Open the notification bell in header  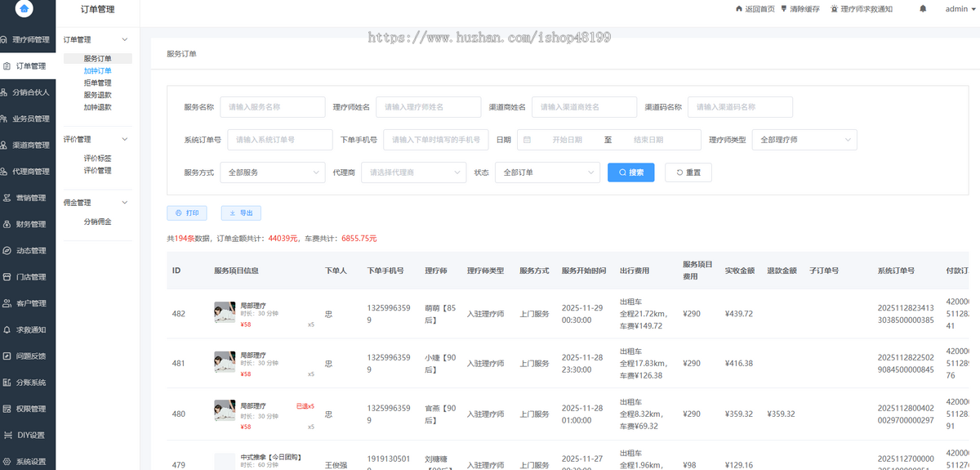[923, 9]
